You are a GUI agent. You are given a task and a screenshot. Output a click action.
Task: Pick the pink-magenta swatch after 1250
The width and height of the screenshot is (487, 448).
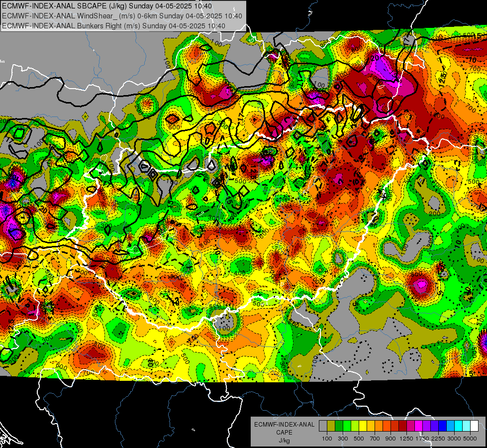point(410,426)
